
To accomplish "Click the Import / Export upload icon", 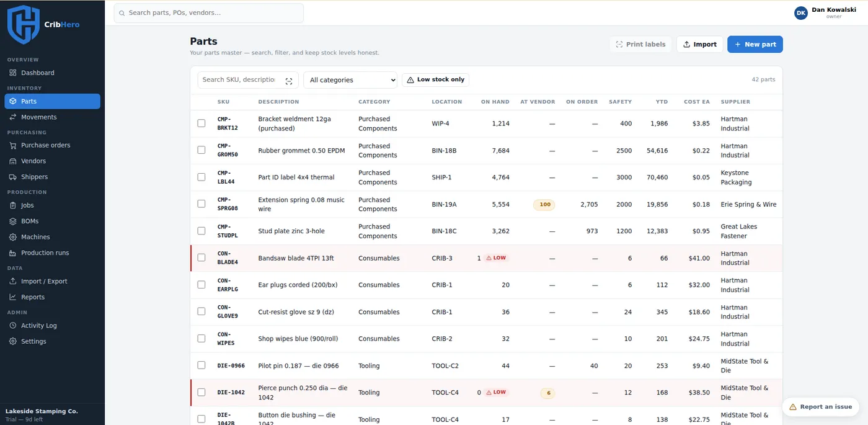I will [13, 281].
